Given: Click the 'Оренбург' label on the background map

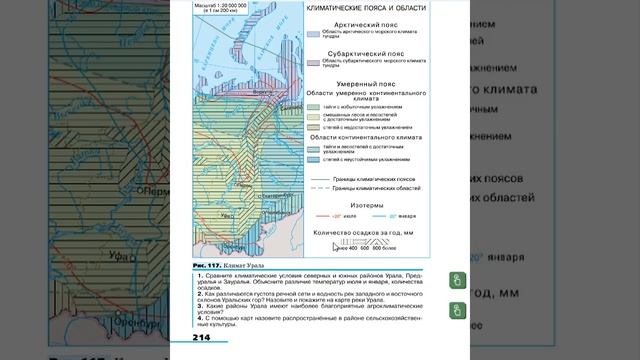Looking at the screenshot, I should (136, 322).
